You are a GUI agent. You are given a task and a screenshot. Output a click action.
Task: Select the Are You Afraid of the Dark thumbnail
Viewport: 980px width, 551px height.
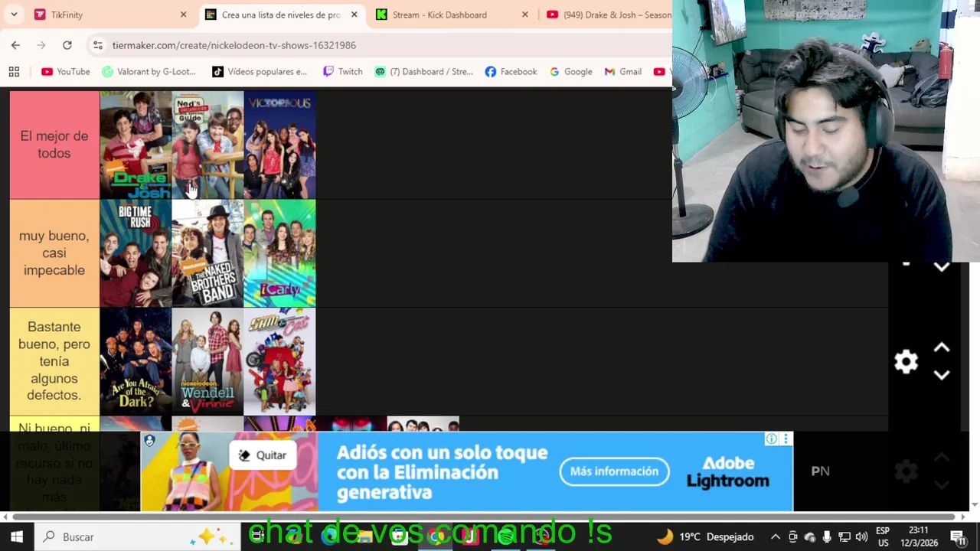136,361
